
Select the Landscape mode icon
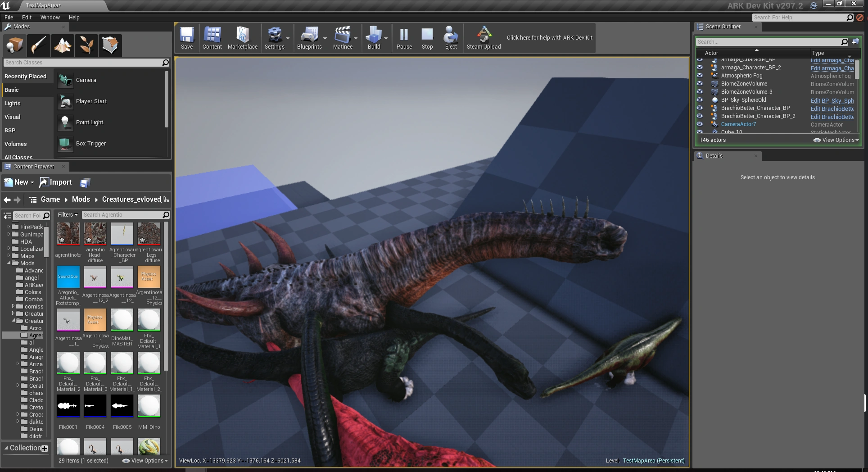pos(63,45)
